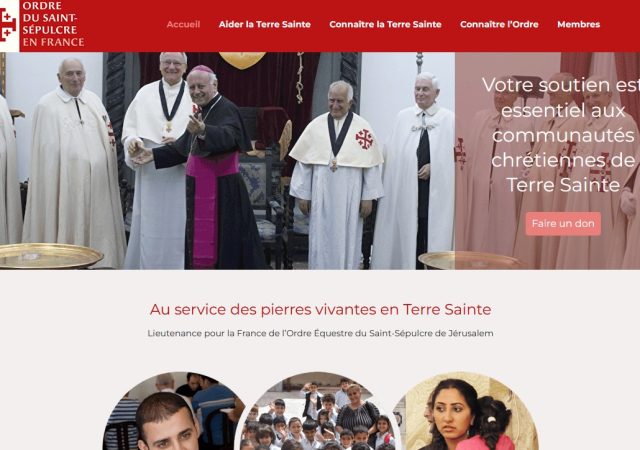640x450 pixels.
Task: Open the Ordre du Saint-Sépulcre en France logo
Action: point(43,25)
